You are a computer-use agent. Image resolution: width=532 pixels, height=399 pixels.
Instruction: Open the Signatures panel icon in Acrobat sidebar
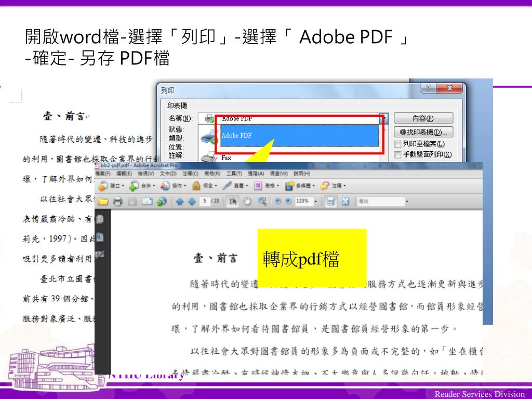tap(100, 255)
